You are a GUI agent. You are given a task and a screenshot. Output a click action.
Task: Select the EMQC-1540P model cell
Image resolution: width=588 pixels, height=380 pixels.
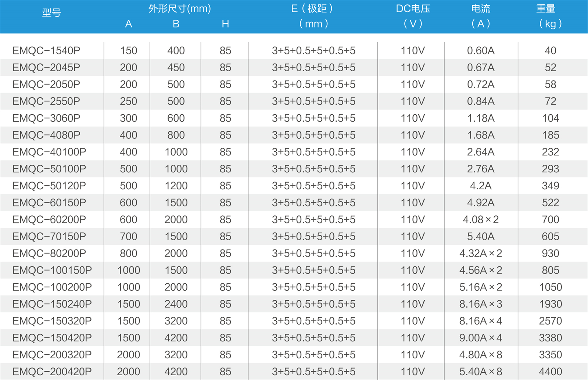(x=46, y=51)
